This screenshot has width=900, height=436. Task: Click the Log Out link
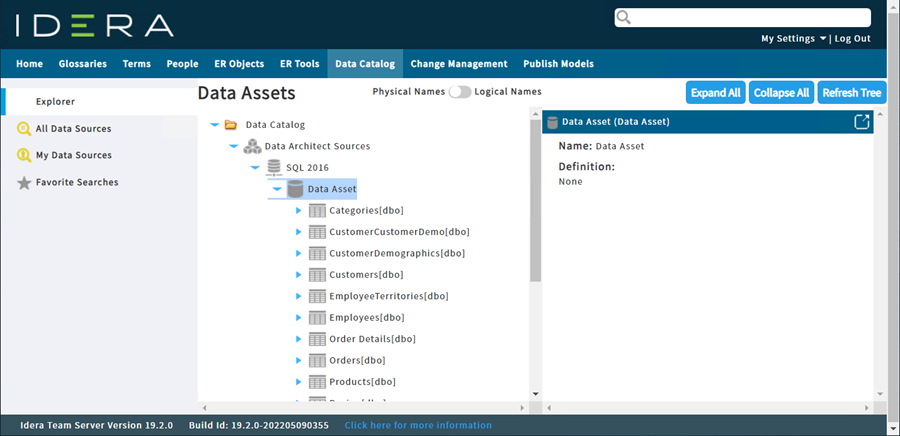click(852, 39)
